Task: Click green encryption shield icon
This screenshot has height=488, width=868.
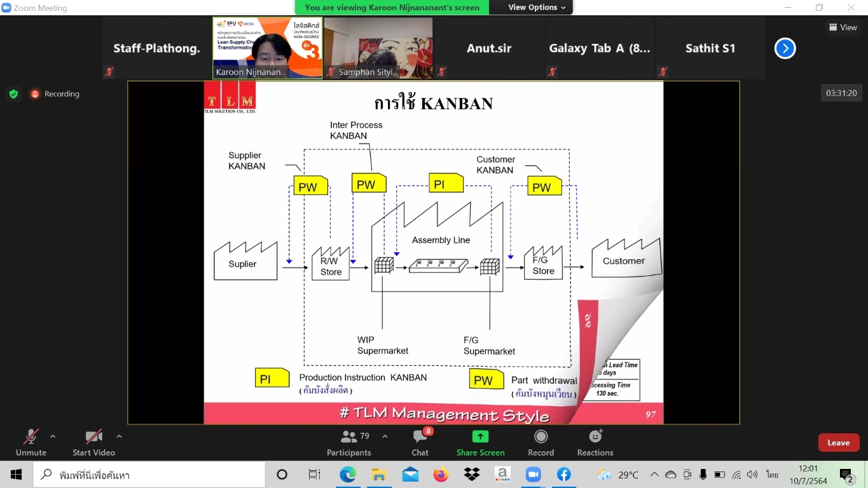Action: (x=13, y=94)
